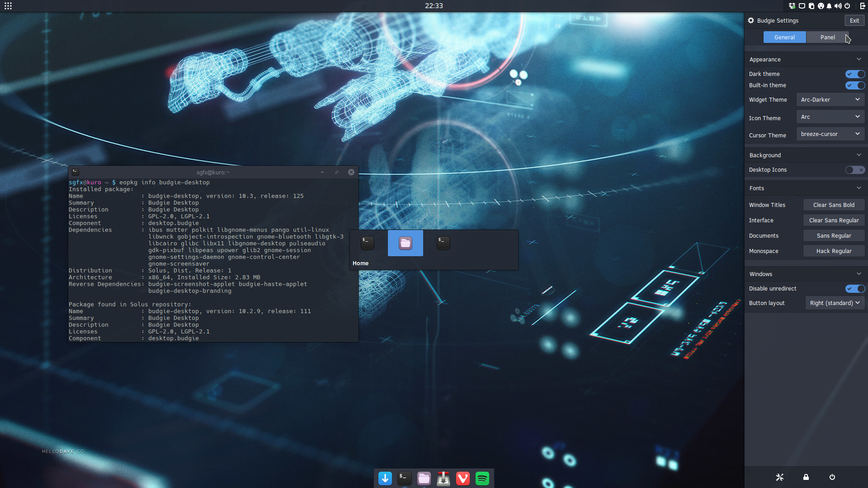The height and width of the screenshot is (488, 868).
Task: Maximize the terminal window
Action: (337, 172)
